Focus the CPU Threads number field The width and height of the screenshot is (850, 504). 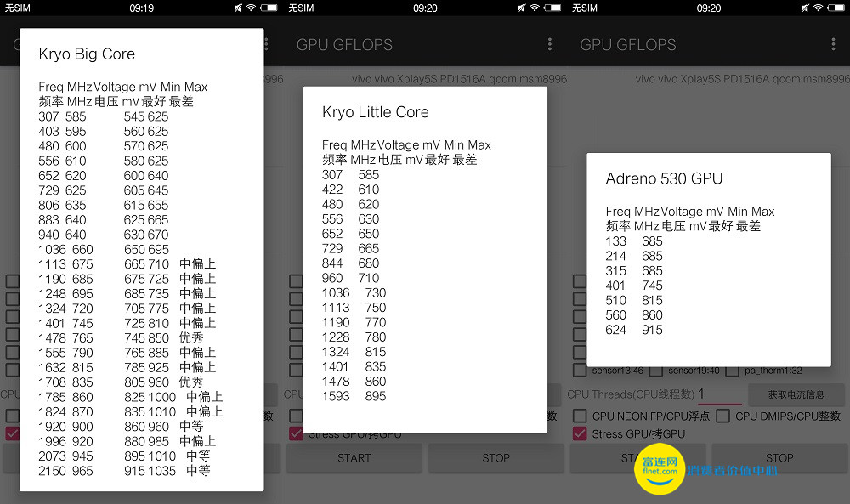[718, 394]
